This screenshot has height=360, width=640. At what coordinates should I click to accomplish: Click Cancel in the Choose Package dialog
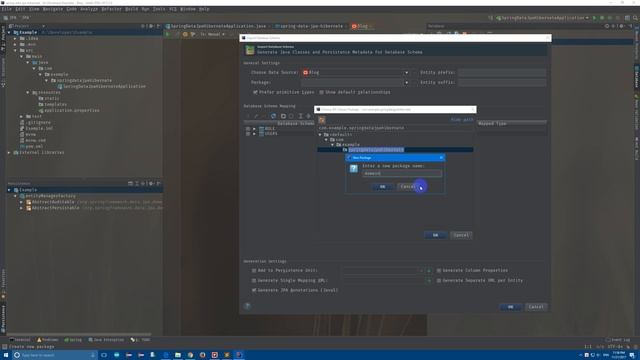click(x=461, y=235)
